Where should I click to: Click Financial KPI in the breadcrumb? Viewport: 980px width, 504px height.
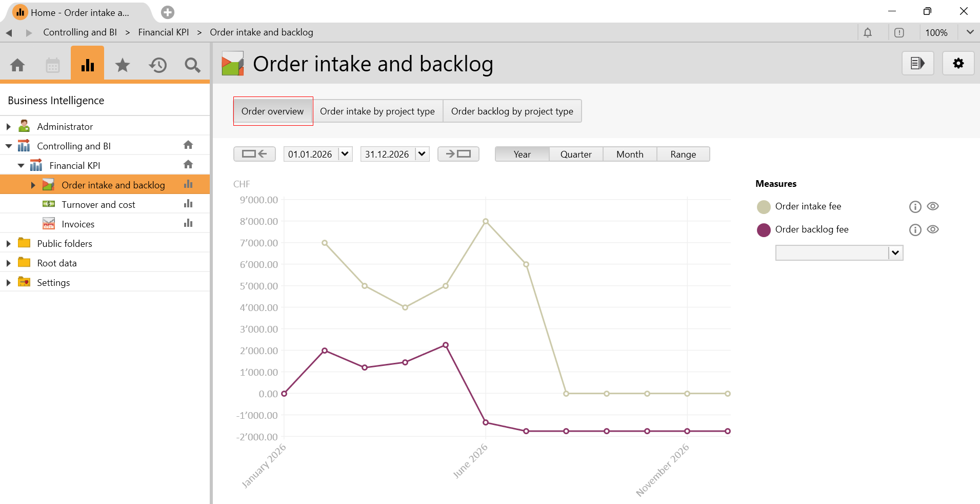click(x=163, y=32)
